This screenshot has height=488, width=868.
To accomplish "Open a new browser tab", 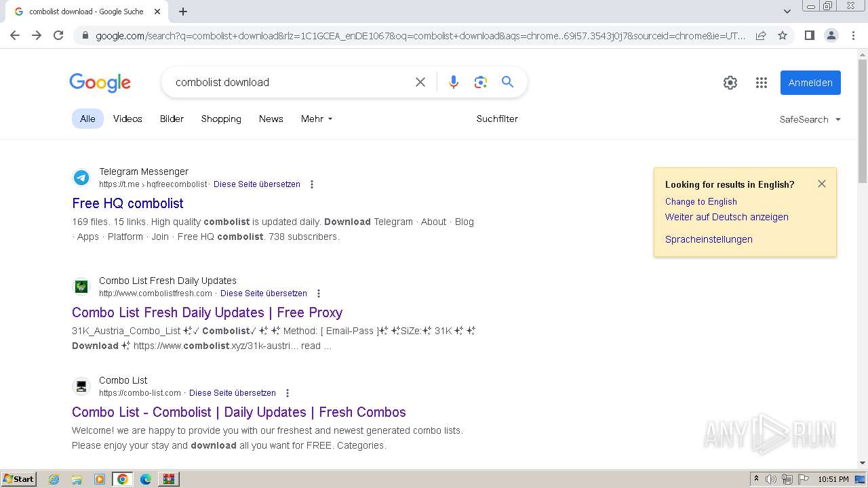I will [x=183, y=12].
